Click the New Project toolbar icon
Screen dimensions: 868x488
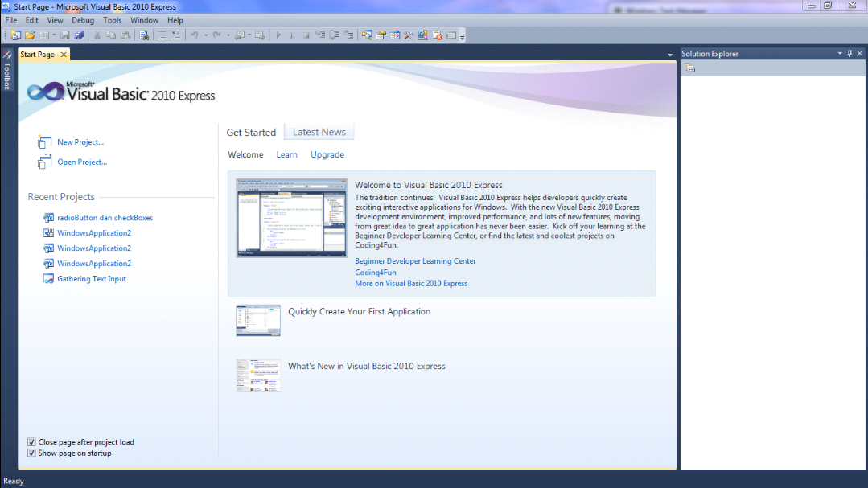pyautogui.click(x=15, y=35)
